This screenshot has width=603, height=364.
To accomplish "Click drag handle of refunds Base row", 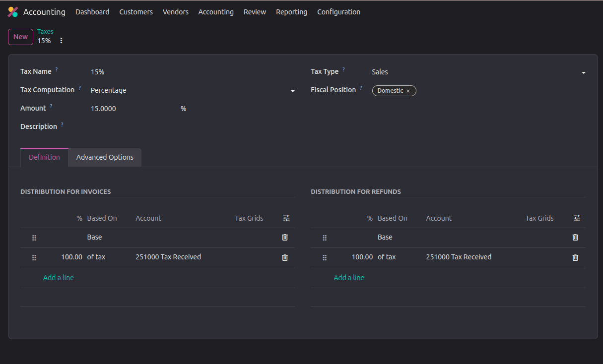I will 325,238.
